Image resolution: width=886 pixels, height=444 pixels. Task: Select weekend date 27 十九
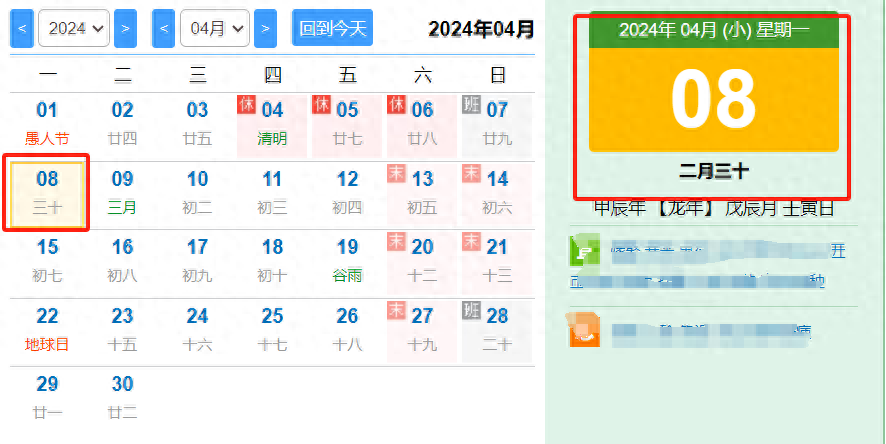[x=422, y=331]
